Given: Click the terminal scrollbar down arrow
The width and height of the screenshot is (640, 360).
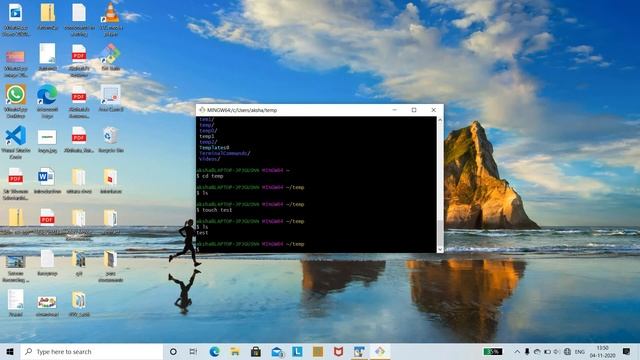Looking at the screenshot, I should pyautogui.click(x=440, y=249).
